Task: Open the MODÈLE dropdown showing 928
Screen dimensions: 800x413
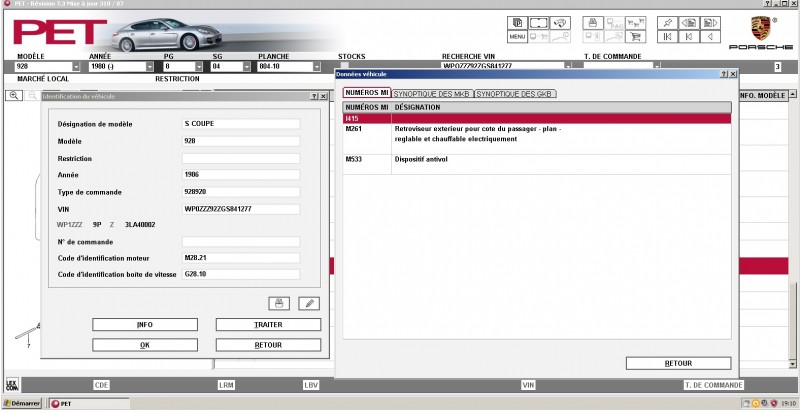Action: (76, 66)
